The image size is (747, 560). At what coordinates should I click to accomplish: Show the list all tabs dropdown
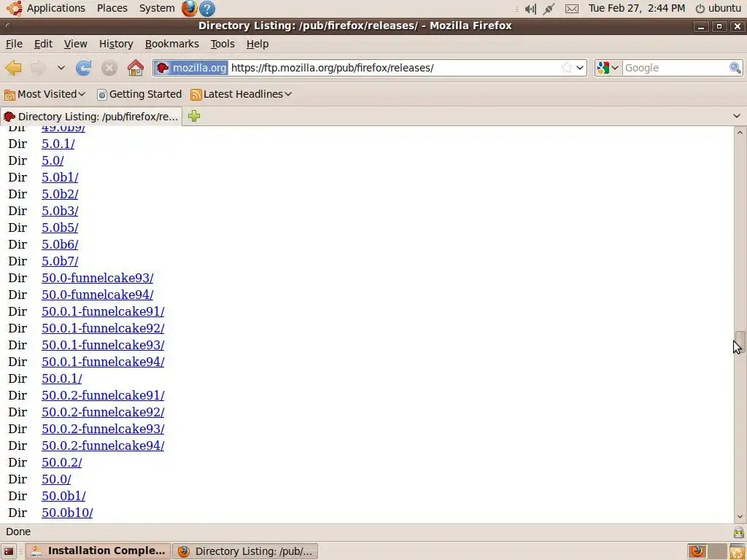(737, 116)
